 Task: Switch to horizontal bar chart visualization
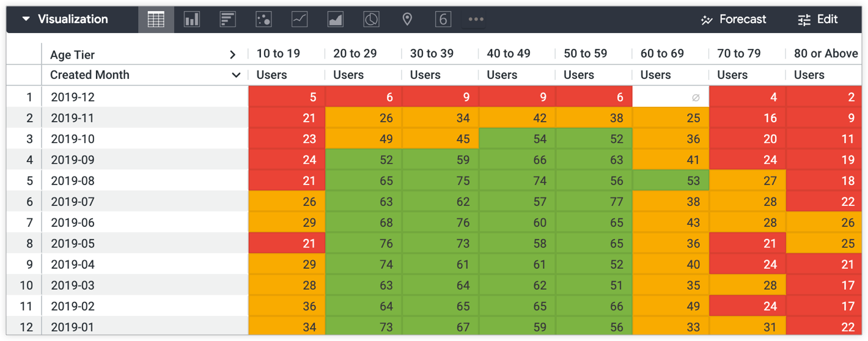pos(228,20)
